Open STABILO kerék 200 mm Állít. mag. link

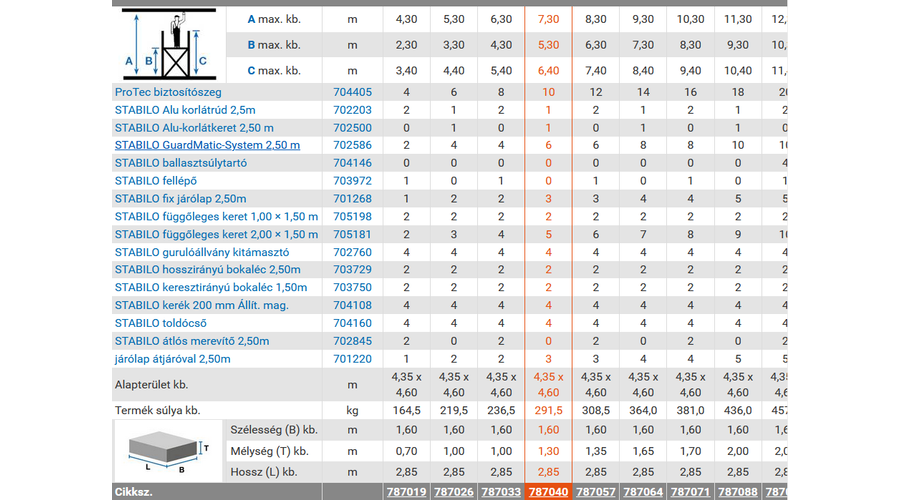click(201, 305)
